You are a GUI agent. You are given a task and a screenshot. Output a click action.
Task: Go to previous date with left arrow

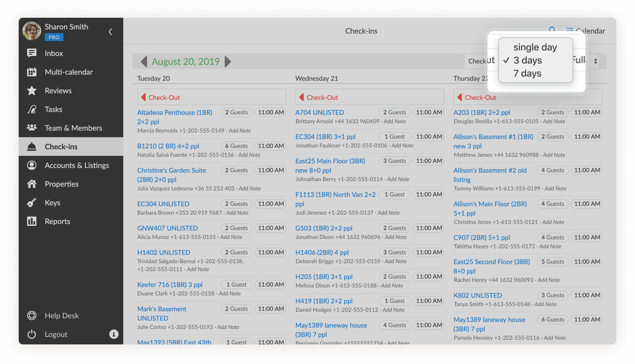click(144, 62)
